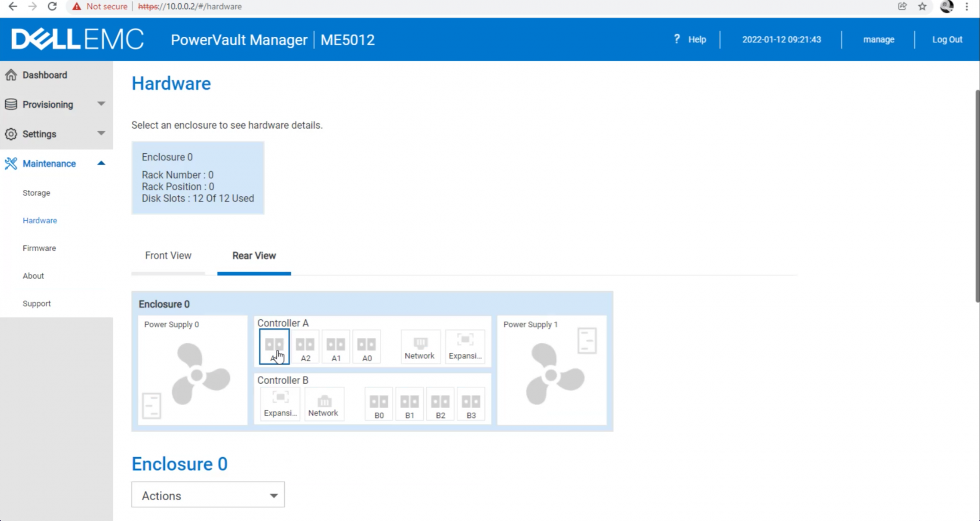Select port A2 on Controller A

pyautogui.click(x=305, y=347)
